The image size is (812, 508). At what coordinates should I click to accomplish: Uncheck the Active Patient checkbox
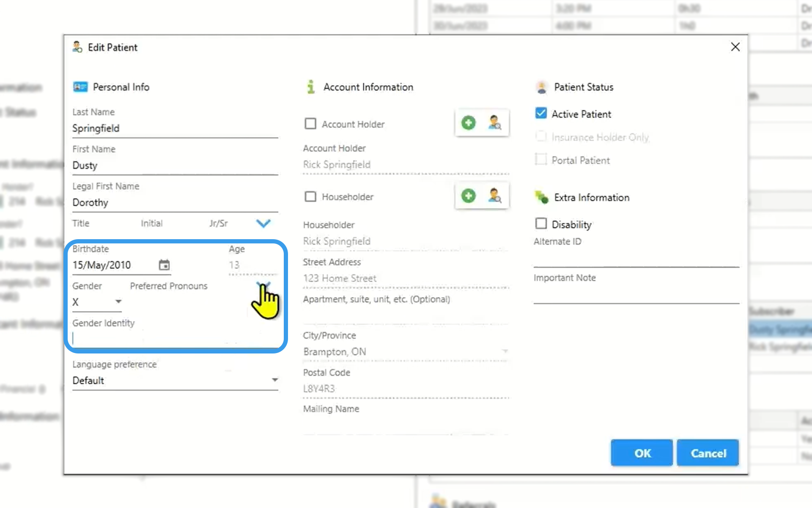541,113
